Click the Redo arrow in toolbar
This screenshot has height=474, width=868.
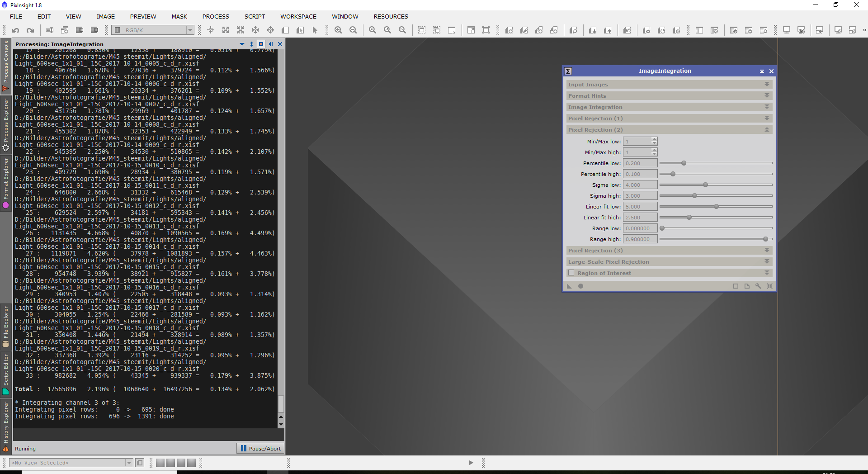(30, 30)
